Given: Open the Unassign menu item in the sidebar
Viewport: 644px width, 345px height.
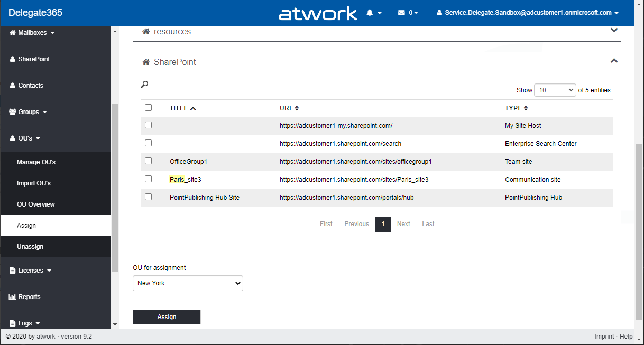Looking at the screenshot, I should 30,247.
